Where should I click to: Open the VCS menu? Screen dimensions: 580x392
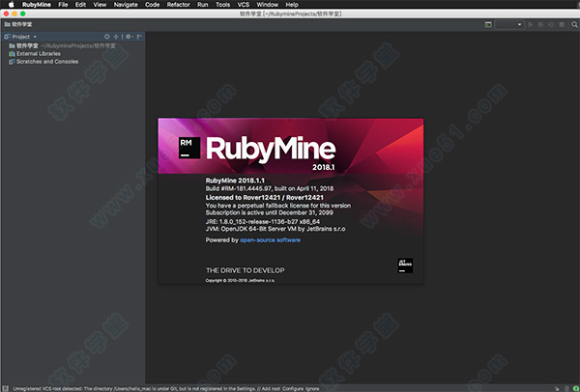click(x=243, y=5)
